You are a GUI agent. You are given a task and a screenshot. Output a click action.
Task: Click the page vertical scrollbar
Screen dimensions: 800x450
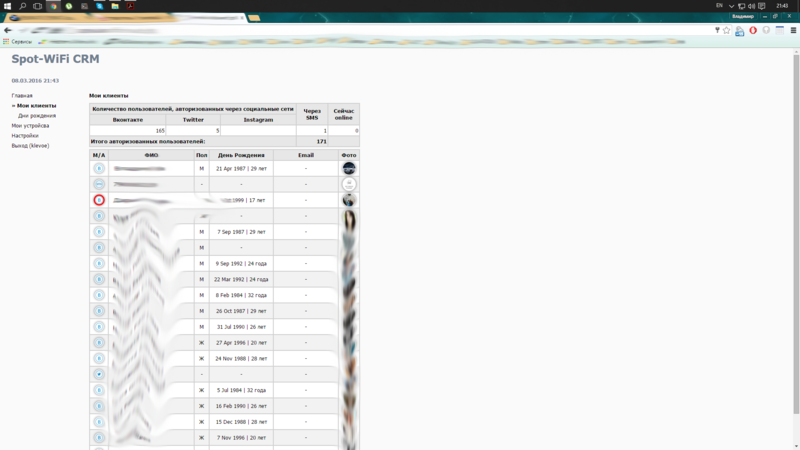[796, 235]
